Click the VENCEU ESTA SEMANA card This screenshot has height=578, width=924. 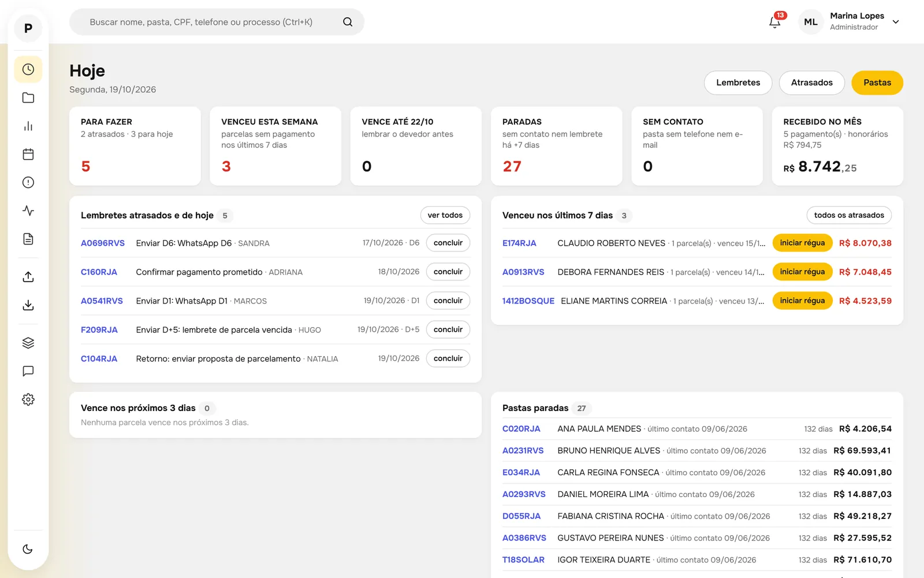[x=275, y=146]
